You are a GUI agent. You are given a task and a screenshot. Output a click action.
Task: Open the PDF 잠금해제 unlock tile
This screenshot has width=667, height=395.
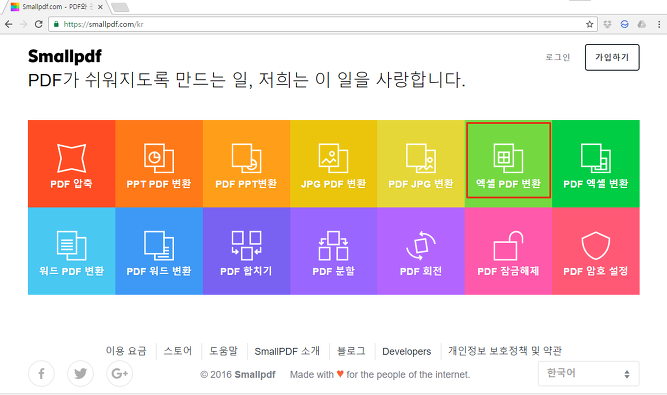click(508, 251)
